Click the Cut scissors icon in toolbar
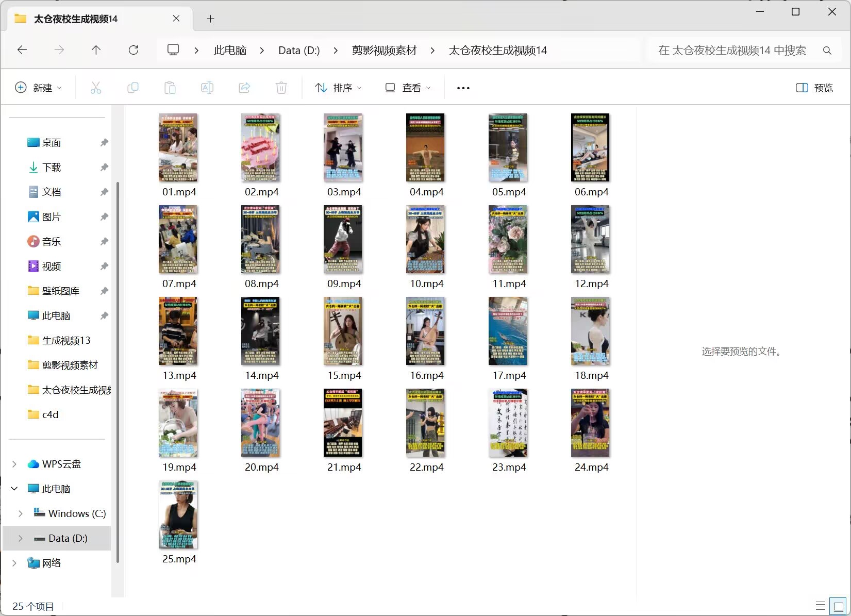The height and width of the screenshot is (616, 851). [96, 88]
